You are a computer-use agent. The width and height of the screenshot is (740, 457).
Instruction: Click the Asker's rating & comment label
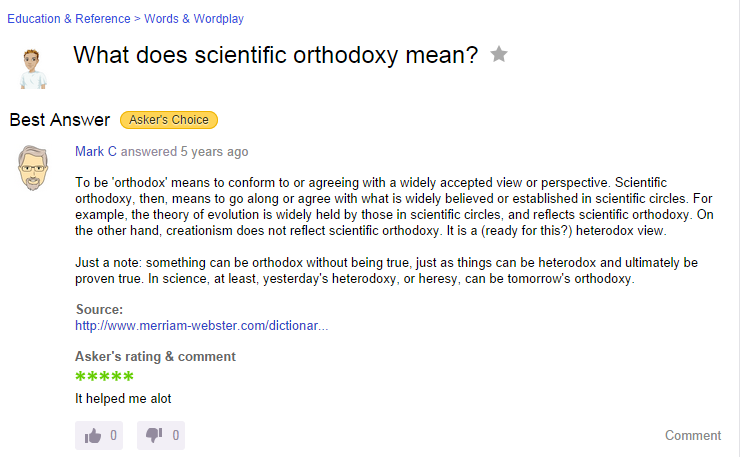(x=155, y=356)
